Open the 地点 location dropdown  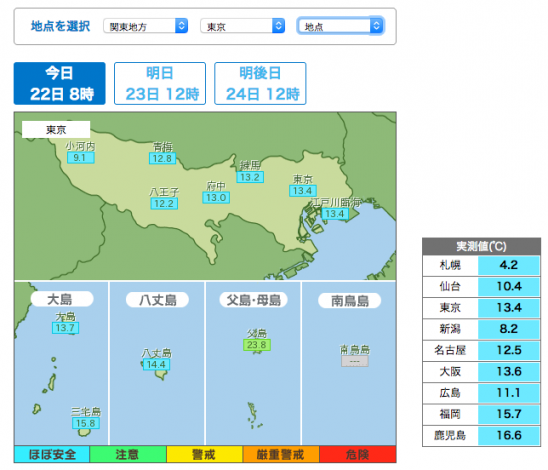coord(341,26)
